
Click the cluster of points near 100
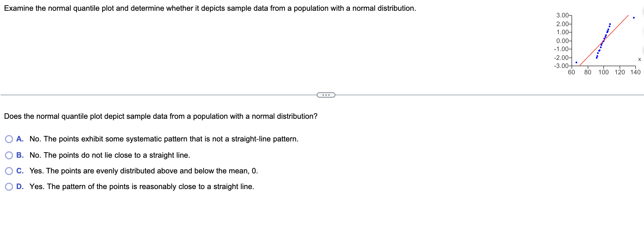pos(604,41)
